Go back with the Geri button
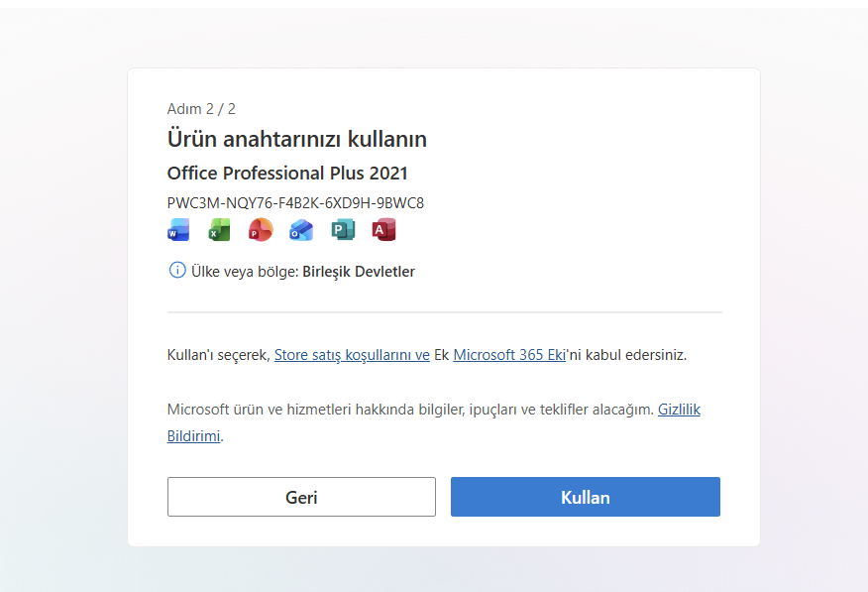This screenshot has height=592, width=868. tap(301, 497)
